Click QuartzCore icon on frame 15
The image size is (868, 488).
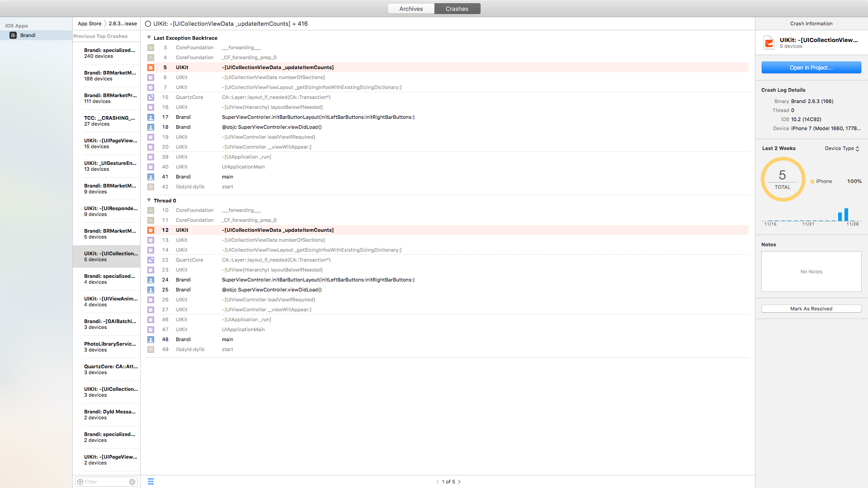151,97
